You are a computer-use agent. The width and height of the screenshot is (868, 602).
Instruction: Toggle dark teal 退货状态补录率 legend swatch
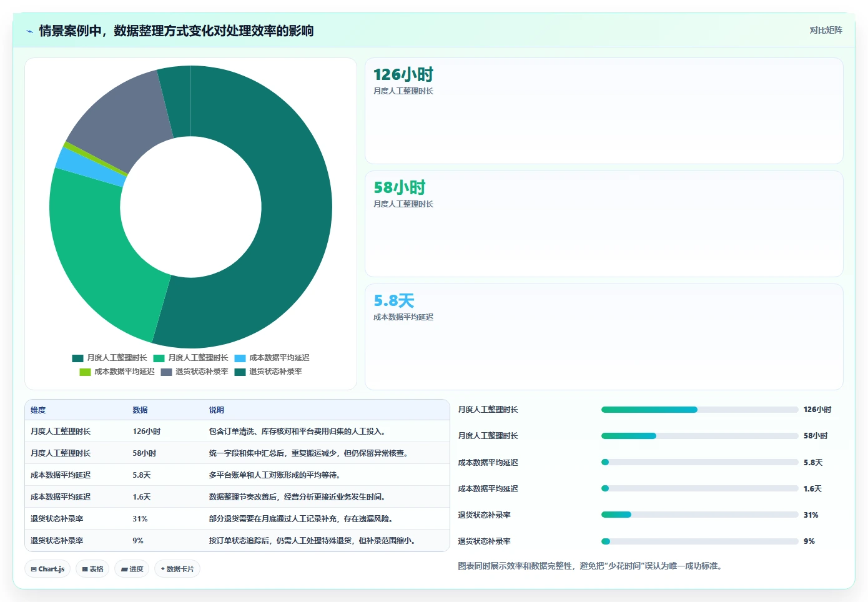(240, 372)
